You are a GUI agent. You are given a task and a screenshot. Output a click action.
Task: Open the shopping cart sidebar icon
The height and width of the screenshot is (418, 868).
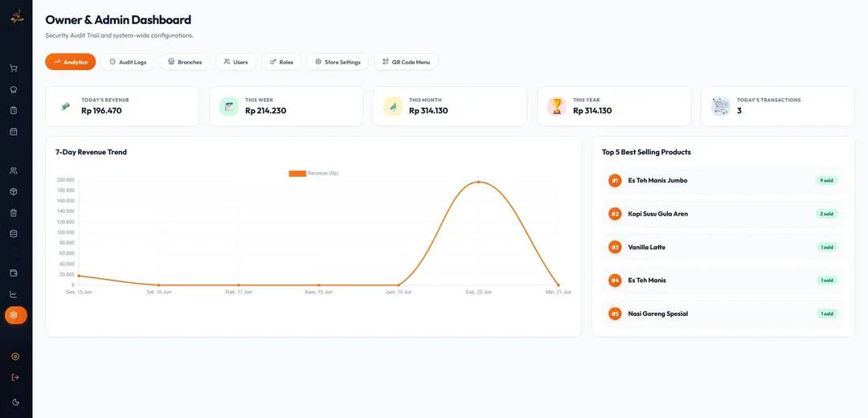14,68
